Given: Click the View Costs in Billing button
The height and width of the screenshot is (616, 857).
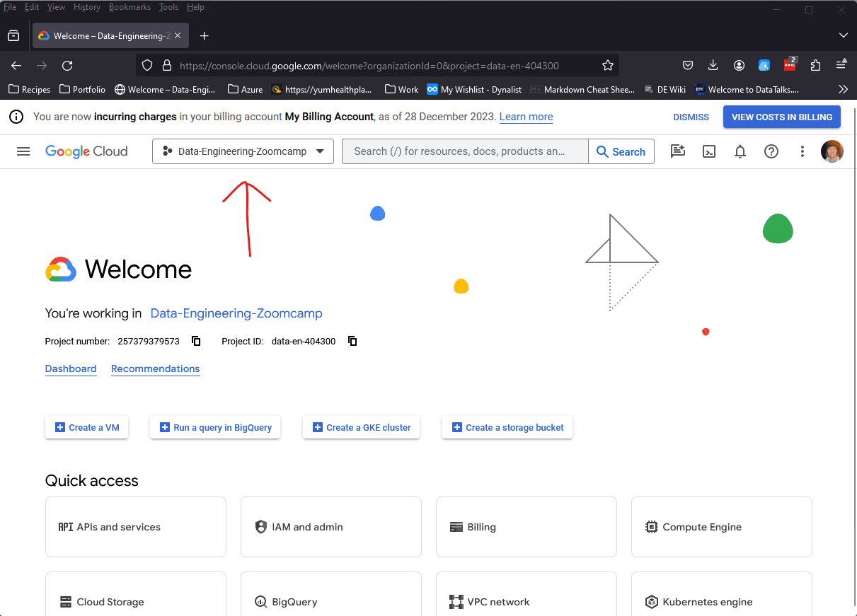Looking at the screenshot, I should pyautogui.click(x=781, y=117).
